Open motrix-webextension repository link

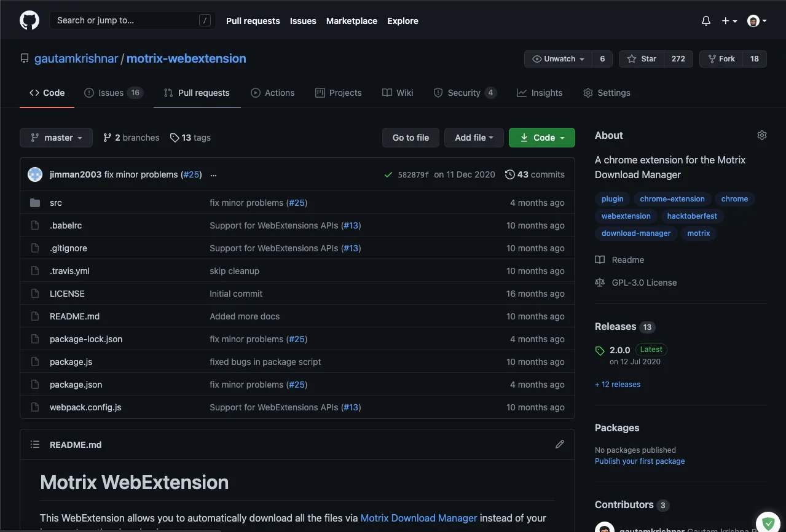[186, 58]
